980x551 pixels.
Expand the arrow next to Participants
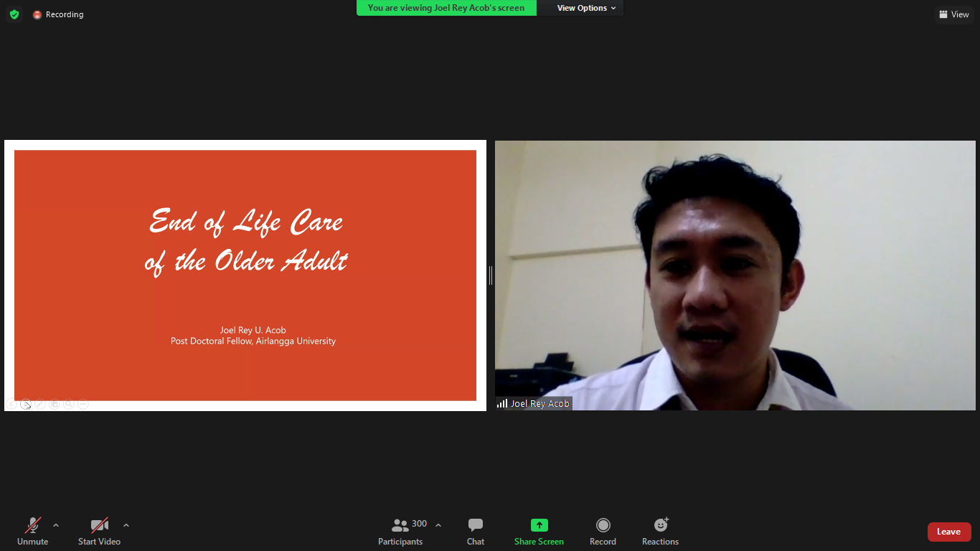pos(438,525)
